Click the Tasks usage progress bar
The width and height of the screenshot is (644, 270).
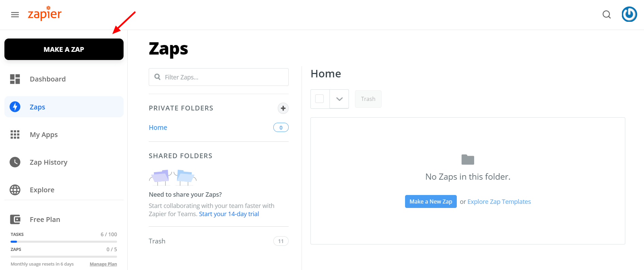pyautogui.click(x=64, y=242)
